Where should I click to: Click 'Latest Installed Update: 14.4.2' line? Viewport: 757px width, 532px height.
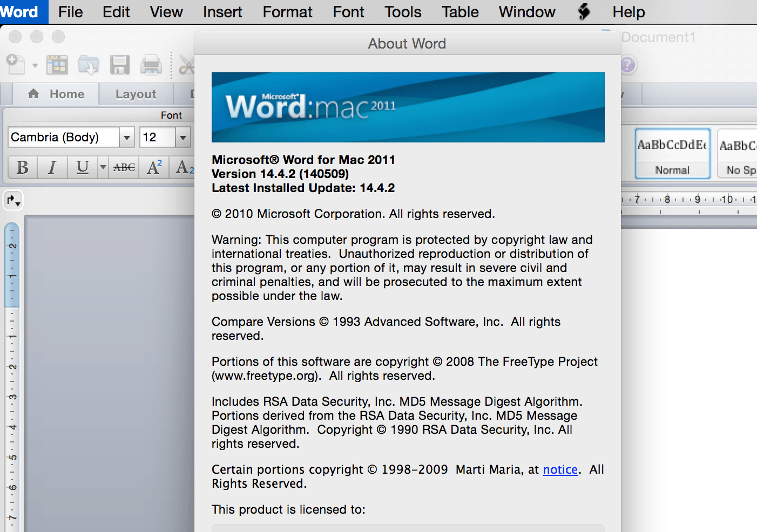click(303, 188)
